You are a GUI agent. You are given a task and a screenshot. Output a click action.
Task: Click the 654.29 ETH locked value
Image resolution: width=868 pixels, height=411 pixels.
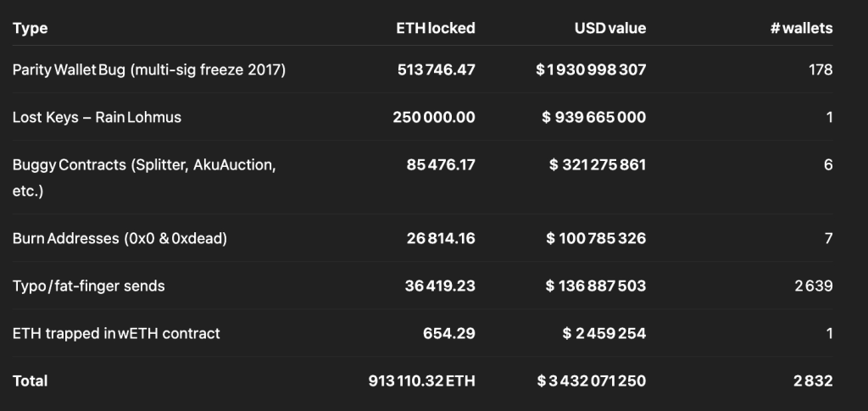[449, 333]
